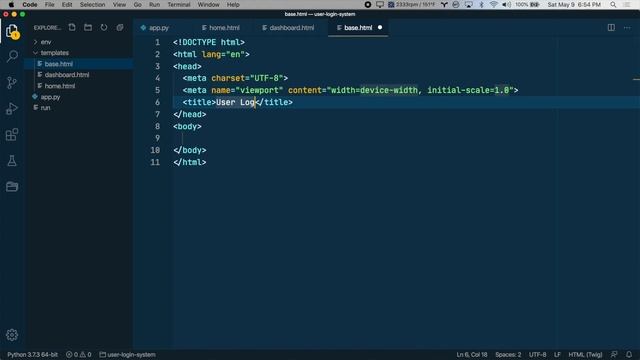Open the Window menu
This screenshot has height=360, width=640.
tap(208, 4)
